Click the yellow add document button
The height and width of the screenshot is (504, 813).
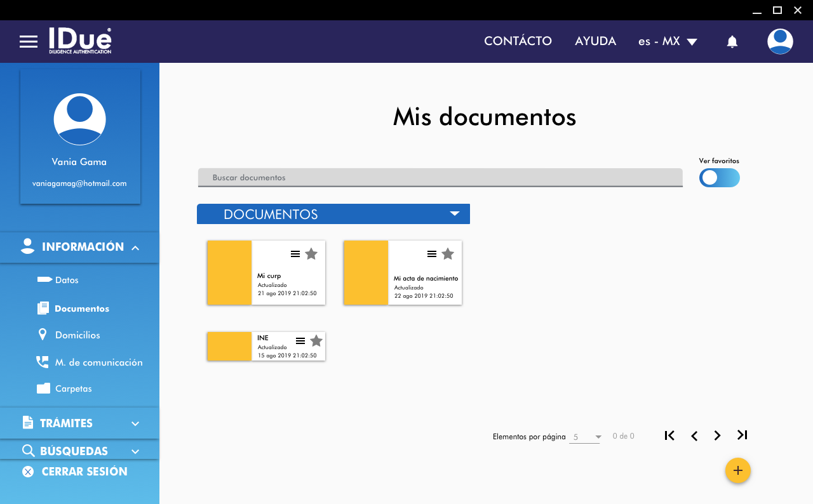coord(737,470)
